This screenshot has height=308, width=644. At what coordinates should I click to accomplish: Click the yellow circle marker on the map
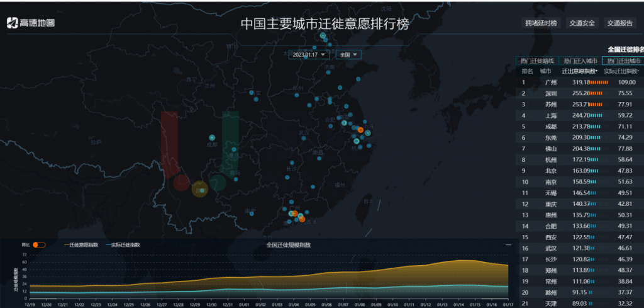[x=199, y=189]
